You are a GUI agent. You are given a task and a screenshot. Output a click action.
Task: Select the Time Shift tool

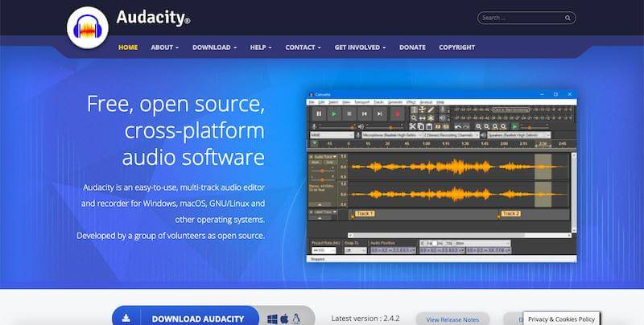(422, 117)
